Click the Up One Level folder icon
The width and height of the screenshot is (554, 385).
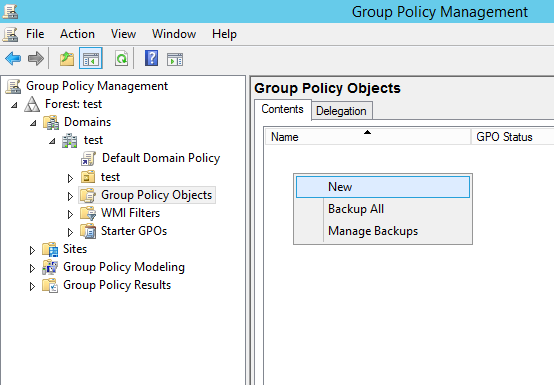[x=67, y=59]
